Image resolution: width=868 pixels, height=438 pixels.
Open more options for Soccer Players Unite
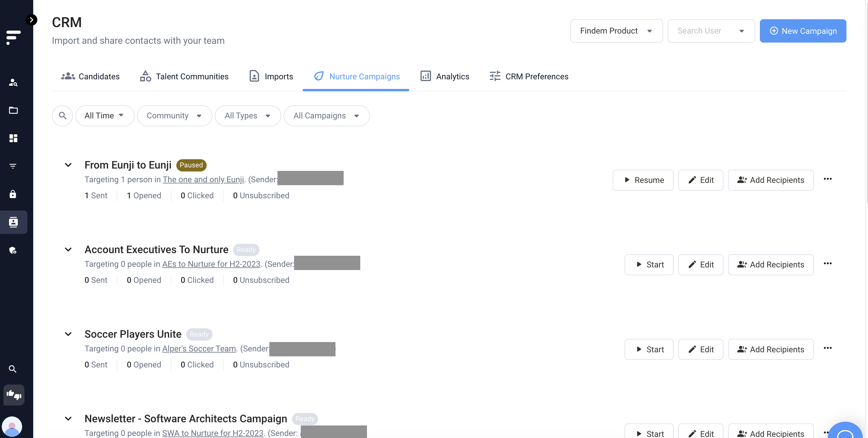(x=827, y=348)
